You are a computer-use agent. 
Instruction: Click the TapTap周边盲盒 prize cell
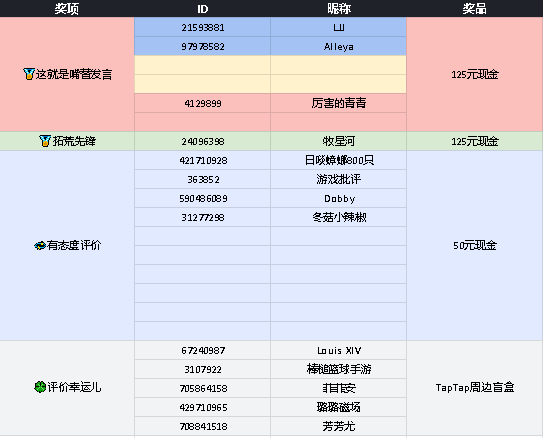(475, 387)
